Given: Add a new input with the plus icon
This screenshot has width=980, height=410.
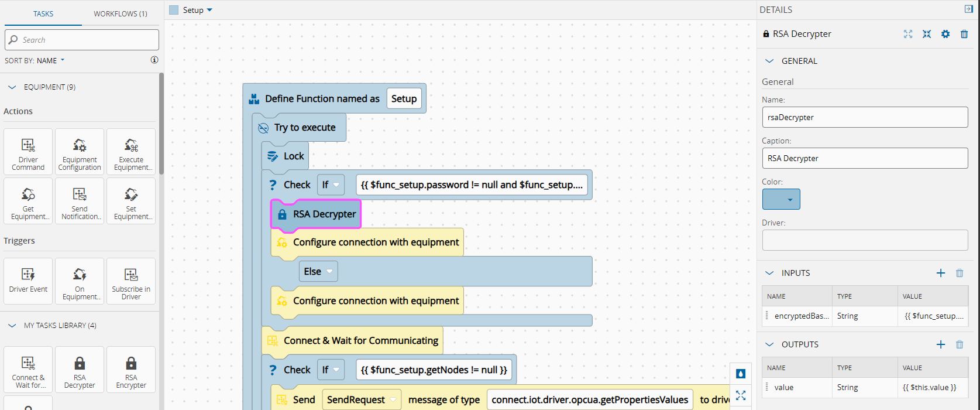Looking at the screenshot, I should coord(941,273).
